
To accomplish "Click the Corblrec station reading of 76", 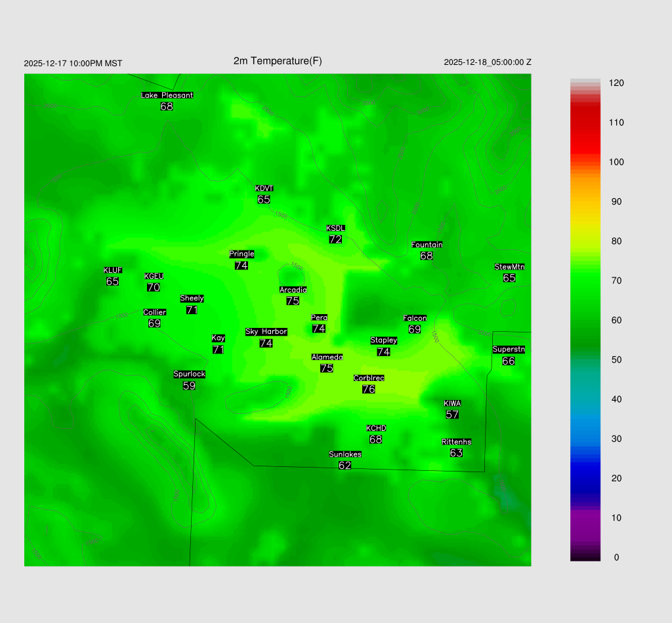I will pyautogui.click(x=369, y=389).
